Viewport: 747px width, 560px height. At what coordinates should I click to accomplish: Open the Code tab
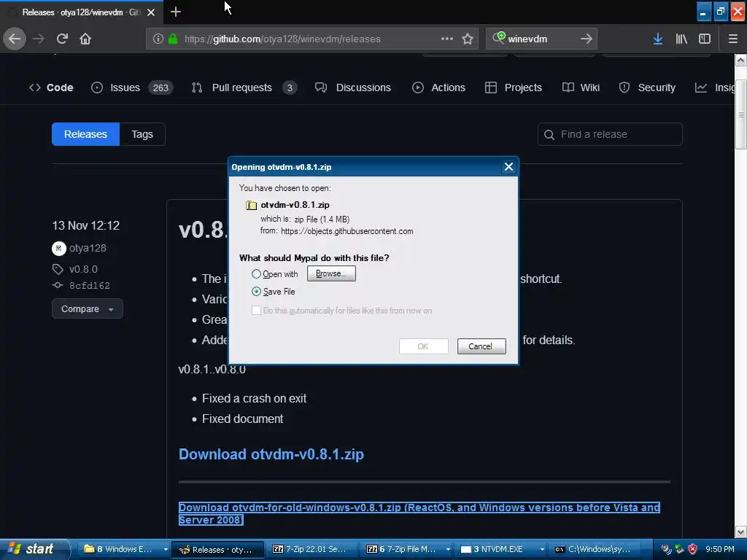tap(51, 87)
